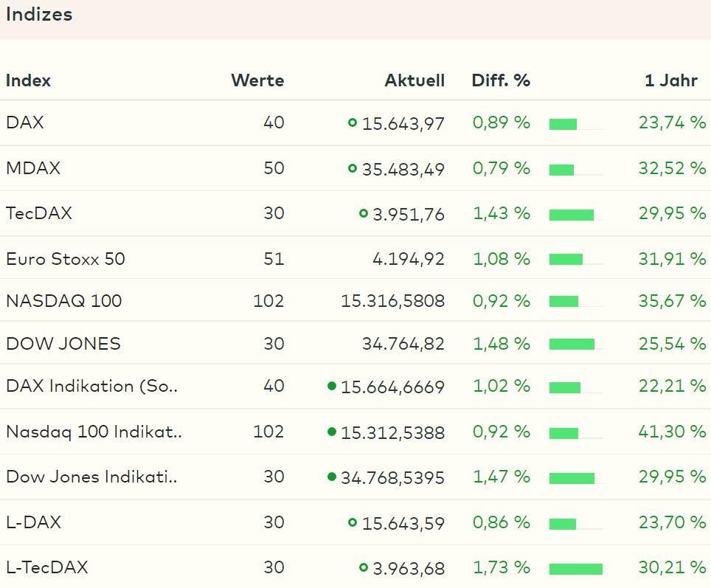711x588 pixels.
Task: Click MDAX daily change 0,79 %
Action: point(502,168)
